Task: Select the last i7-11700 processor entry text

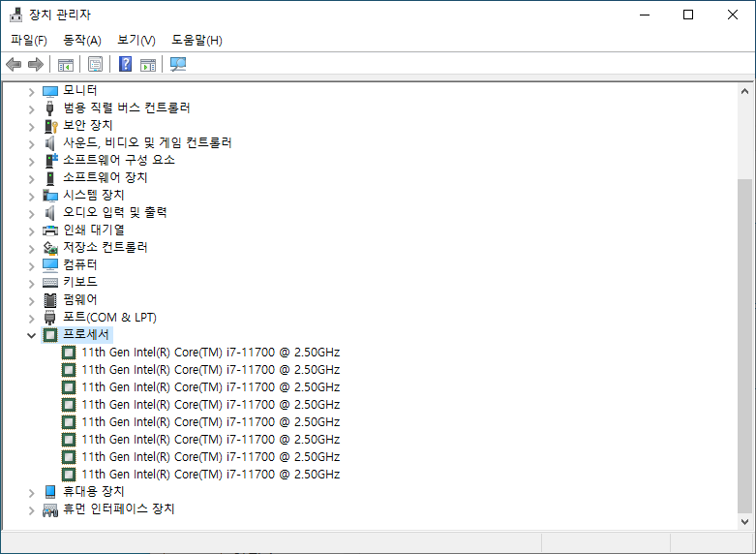Action: point(211,474)
